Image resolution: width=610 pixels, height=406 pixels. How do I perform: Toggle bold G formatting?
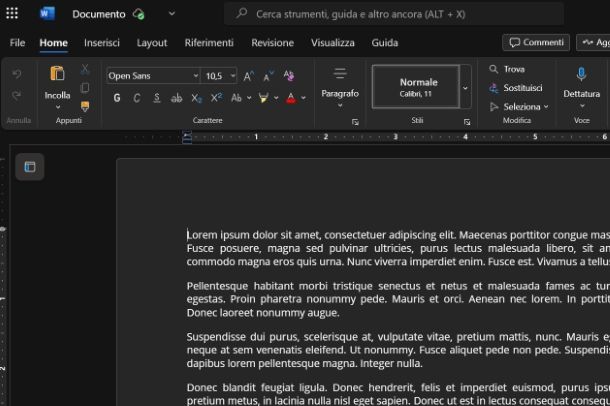117,98
